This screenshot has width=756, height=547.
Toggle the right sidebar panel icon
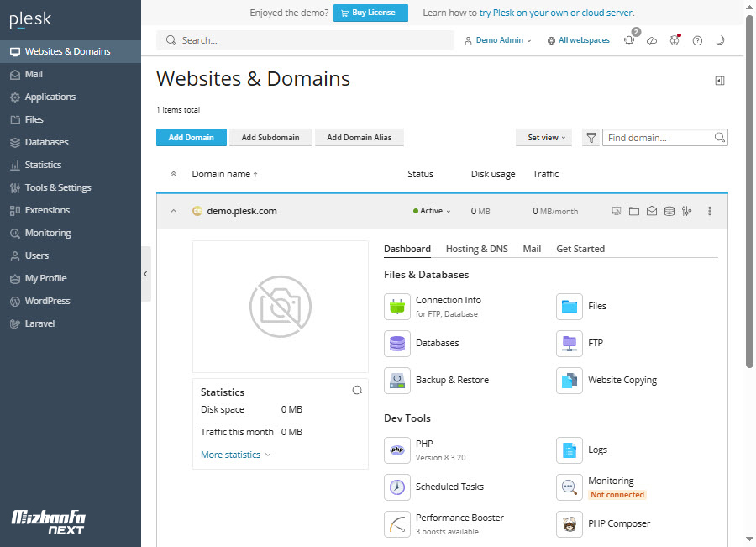(x=719, y=81)
